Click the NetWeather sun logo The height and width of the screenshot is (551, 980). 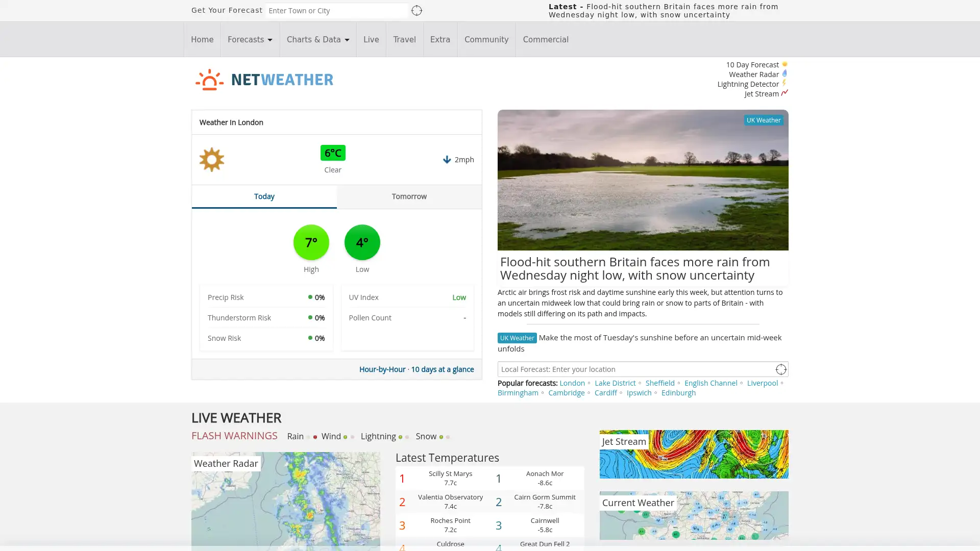209,79
